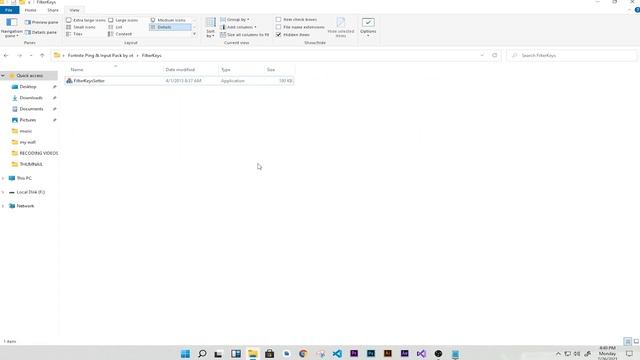This screenshot has width=640, height=360.
Task: Switch to the Share ribbon tab
Action: (x=53, y=10)
